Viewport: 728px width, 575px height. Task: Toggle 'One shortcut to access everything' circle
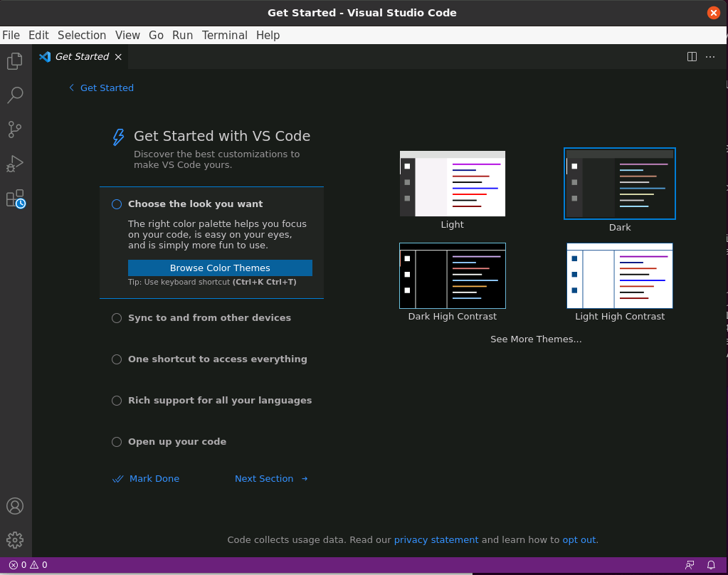pos(117,359)
